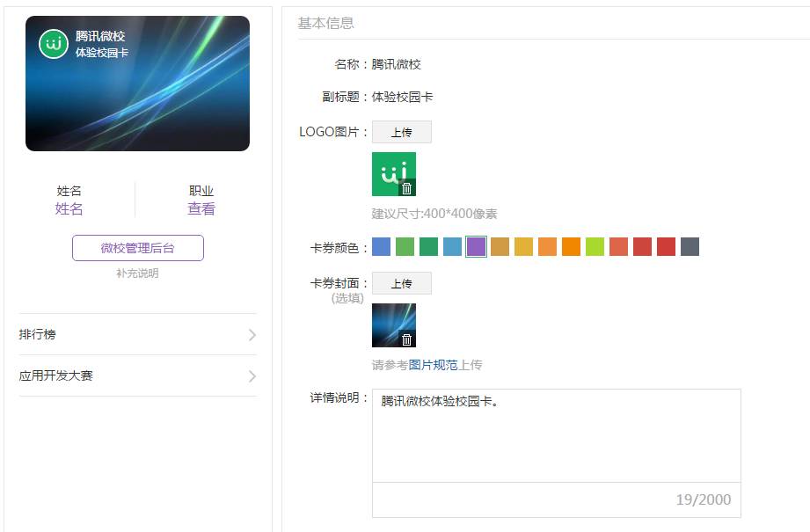Viewport: 810px width, 532px height.
Task: Click the purple 查看 under 职业
Action: tap(201, 208)
